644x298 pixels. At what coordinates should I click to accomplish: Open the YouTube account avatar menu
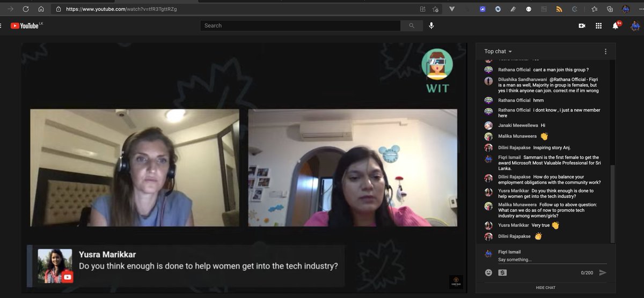tap(635, 25)
